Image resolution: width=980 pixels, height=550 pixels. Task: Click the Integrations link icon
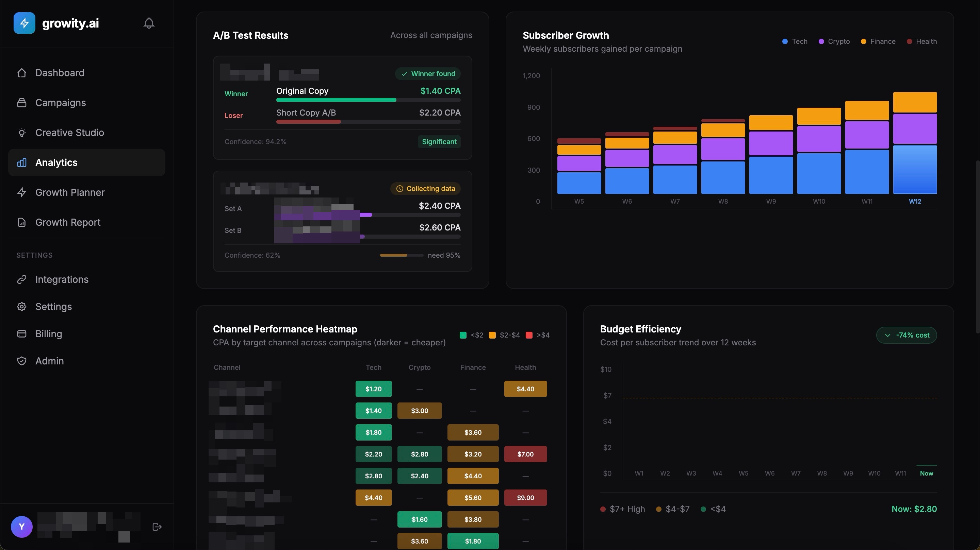tap(22, 279)
